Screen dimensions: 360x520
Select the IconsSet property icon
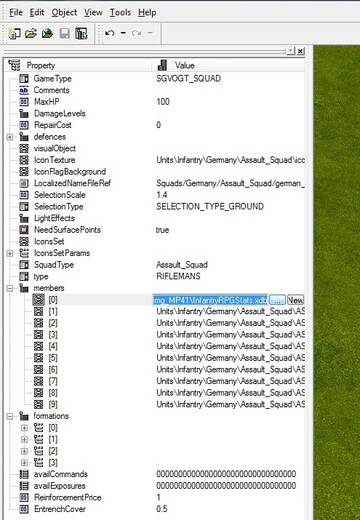coord(24,241)
